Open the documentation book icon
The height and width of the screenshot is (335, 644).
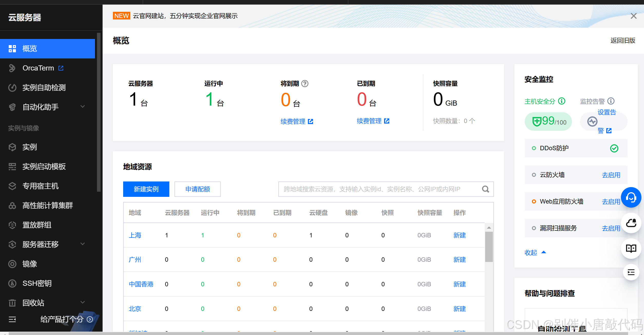631,248
